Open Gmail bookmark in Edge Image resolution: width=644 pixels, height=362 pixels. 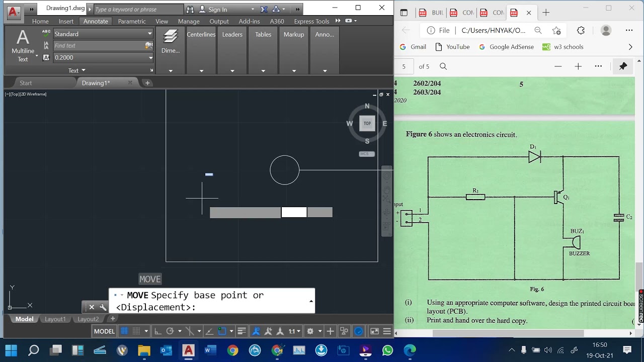click(413, 47)
